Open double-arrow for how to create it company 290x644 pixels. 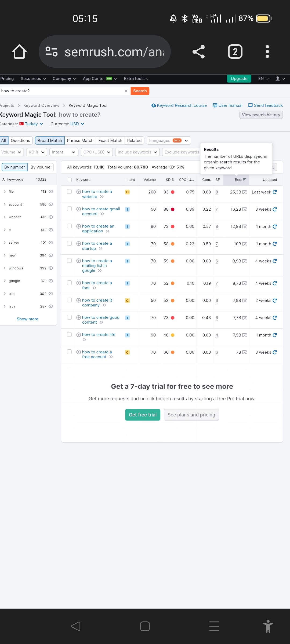point(104,305)
